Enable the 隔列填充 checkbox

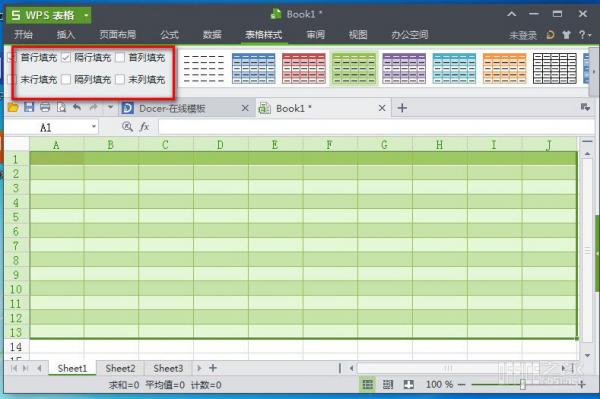(66, 79)
